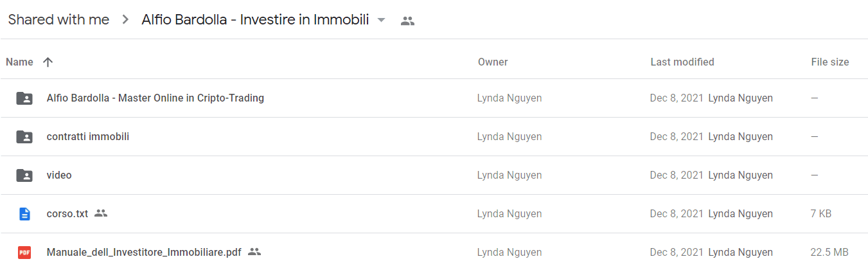Click the video shared folder icon

(x=24, y=175)
